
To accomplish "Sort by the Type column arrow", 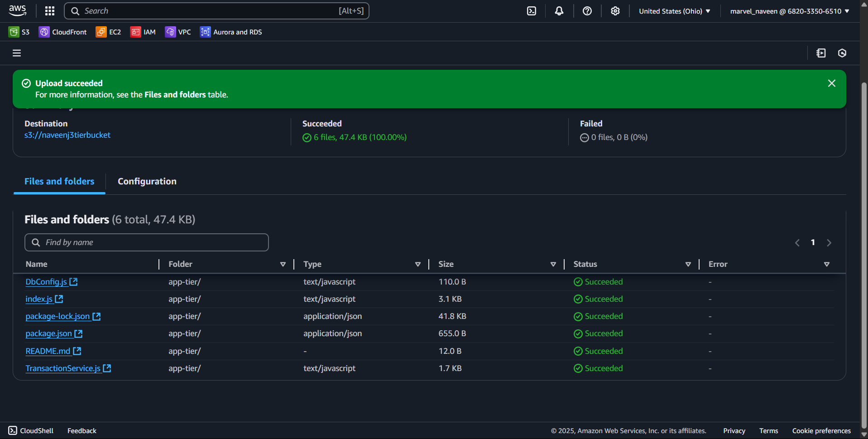I will [x=418, y=264].
